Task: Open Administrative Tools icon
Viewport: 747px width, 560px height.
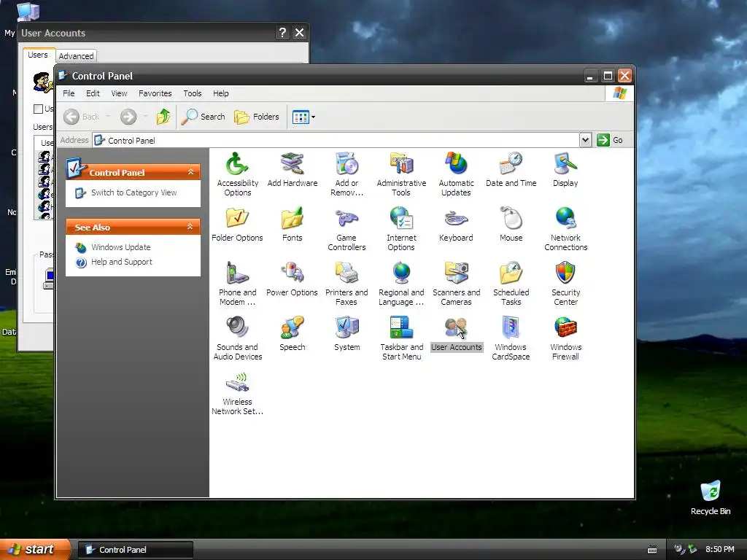Action: point(401,174)
